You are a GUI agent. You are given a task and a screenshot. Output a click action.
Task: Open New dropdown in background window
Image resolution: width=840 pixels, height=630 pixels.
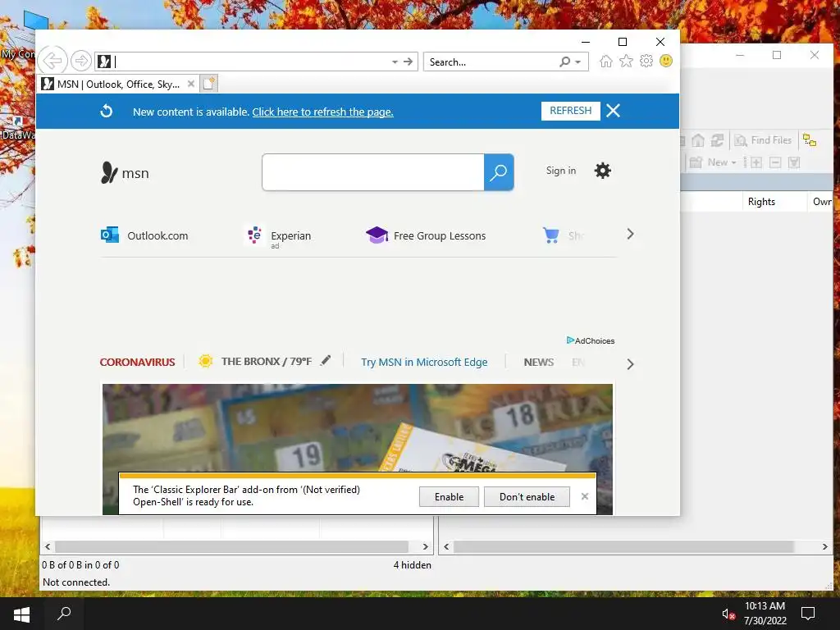[x=713, y=162]
